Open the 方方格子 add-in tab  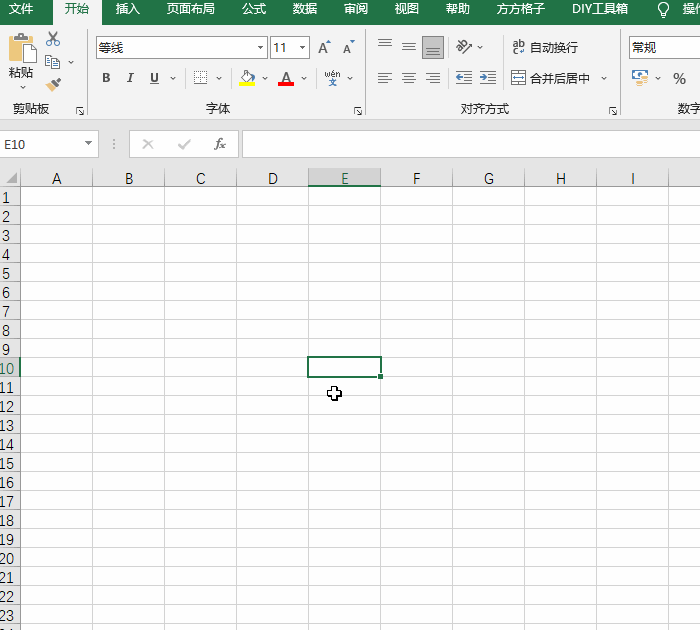[521, 8]
